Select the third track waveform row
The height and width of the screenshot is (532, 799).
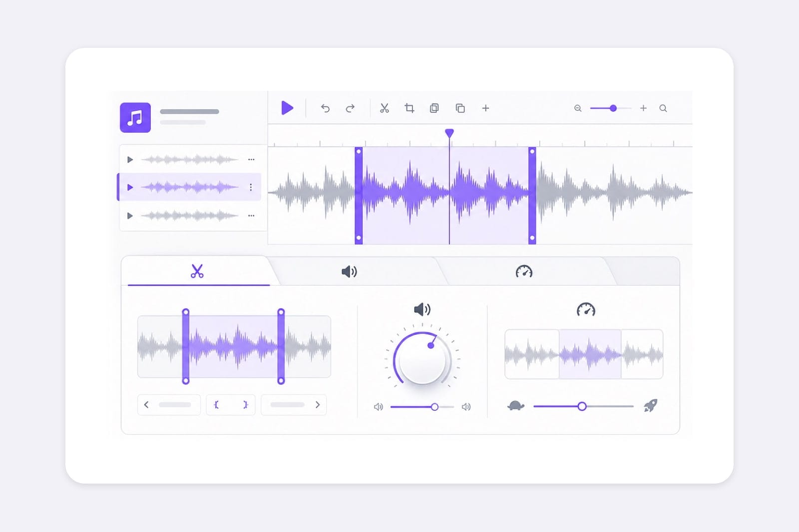click(190, 216)
